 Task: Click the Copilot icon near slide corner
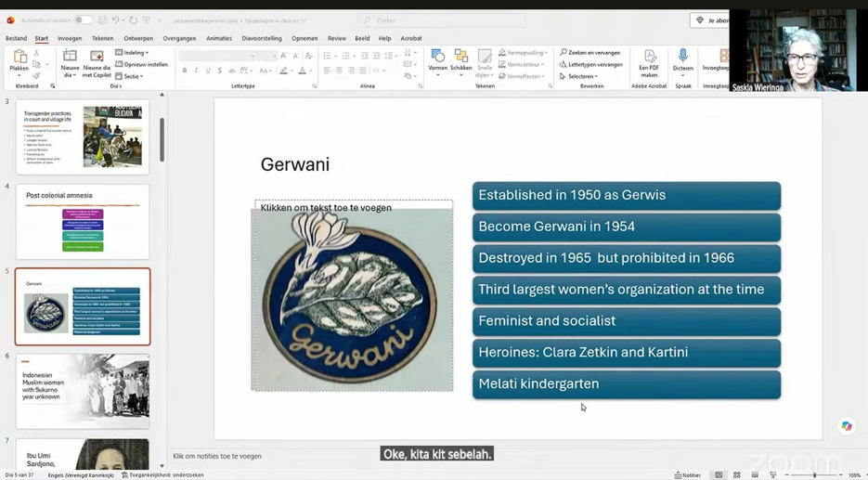(847, 426)
